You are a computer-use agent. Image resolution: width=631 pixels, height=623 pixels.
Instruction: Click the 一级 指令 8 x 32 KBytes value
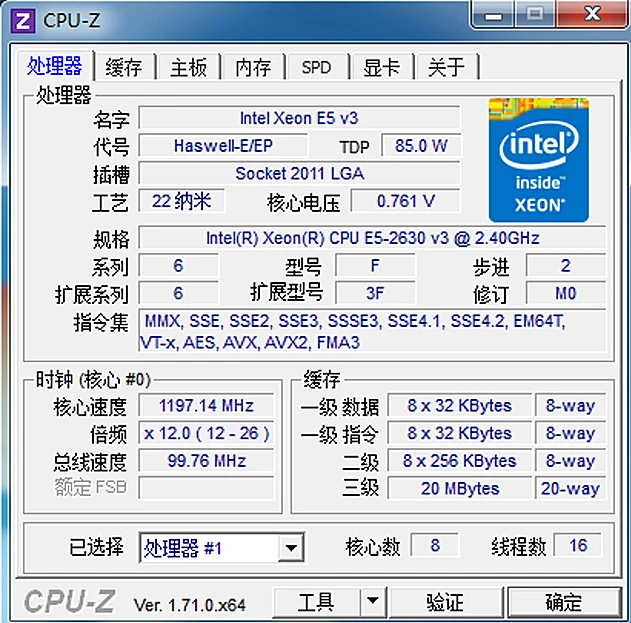[x=460, y=433]
